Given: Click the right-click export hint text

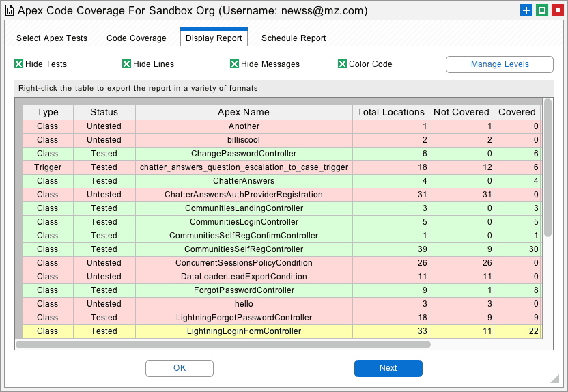Looking at the screenshot, I should [139, 88].
